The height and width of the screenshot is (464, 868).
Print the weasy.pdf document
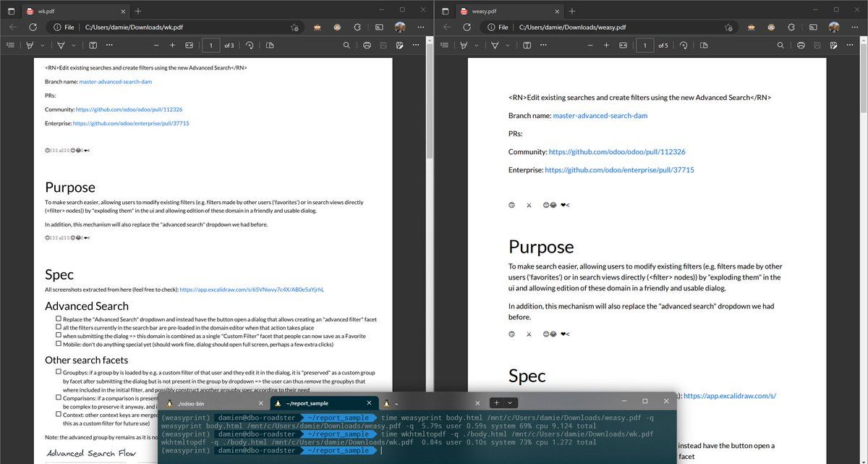pyautogui.click(x=801, y=45)
